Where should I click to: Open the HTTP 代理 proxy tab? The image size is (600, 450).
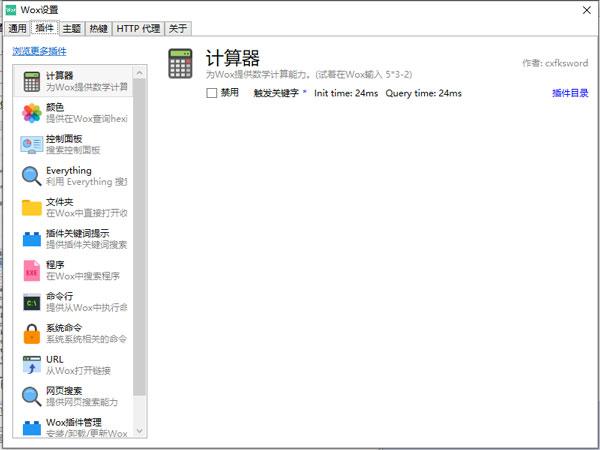pos(138,28)
